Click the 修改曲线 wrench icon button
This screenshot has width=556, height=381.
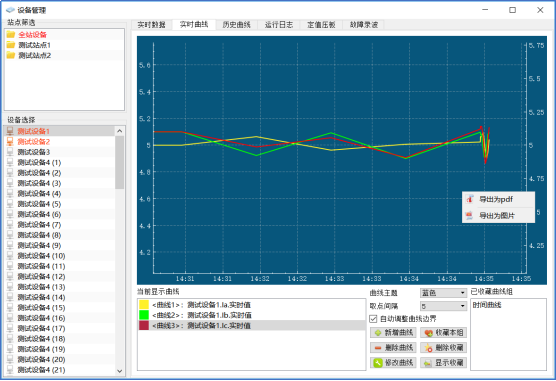[393, 363]
